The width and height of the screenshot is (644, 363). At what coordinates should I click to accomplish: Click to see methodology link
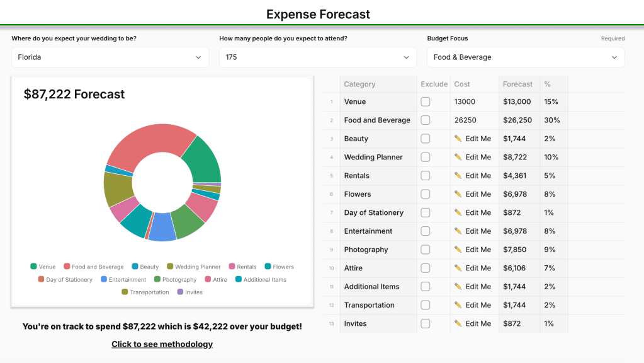point(162,344)
